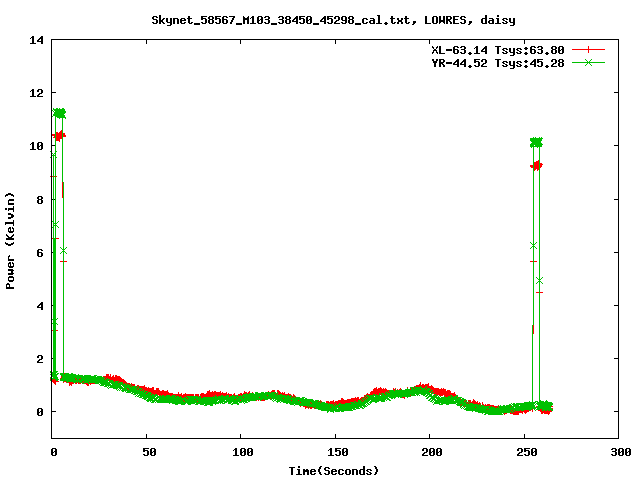
Task: Click the red data cluster near 10 Kelvin at start
Action: 59,136
